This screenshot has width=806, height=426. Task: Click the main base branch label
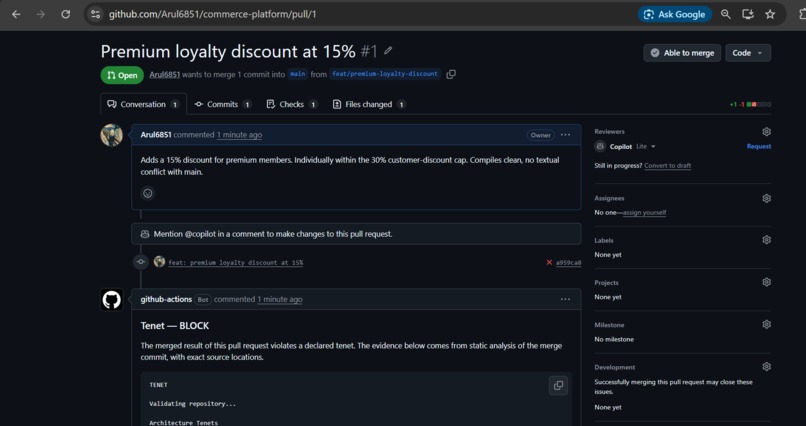coord(298,74)
